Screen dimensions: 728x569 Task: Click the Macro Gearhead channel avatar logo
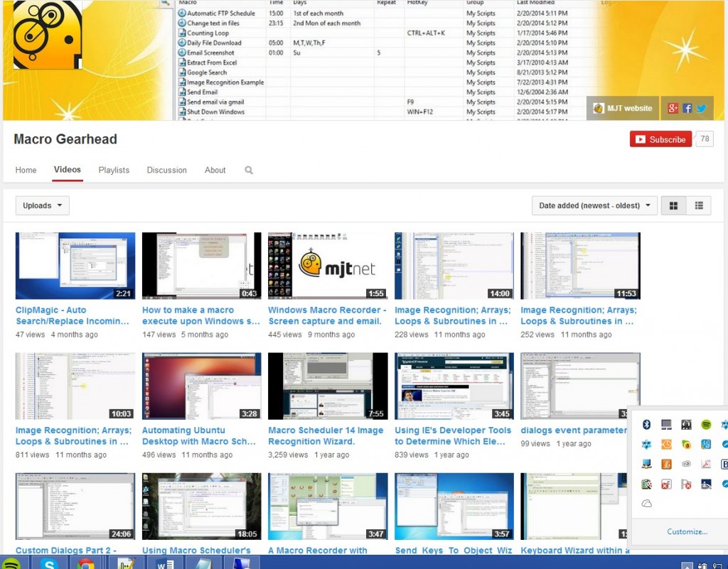[48, 35]
